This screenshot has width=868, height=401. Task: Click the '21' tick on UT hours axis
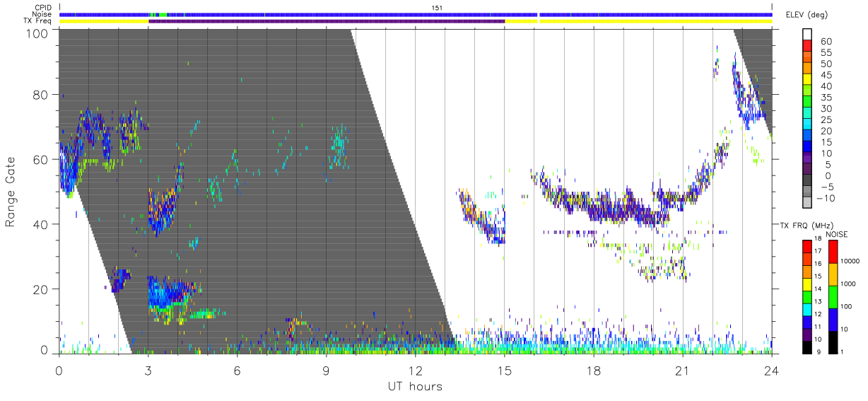(683, 370)
